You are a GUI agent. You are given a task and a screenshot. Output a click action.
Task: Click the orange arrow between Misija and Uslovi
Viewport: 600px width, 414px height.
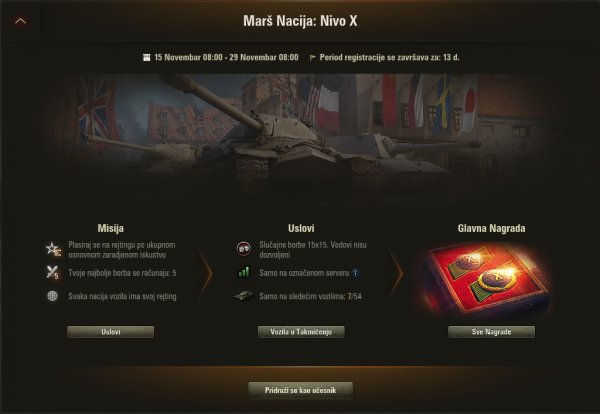point(205,272)
